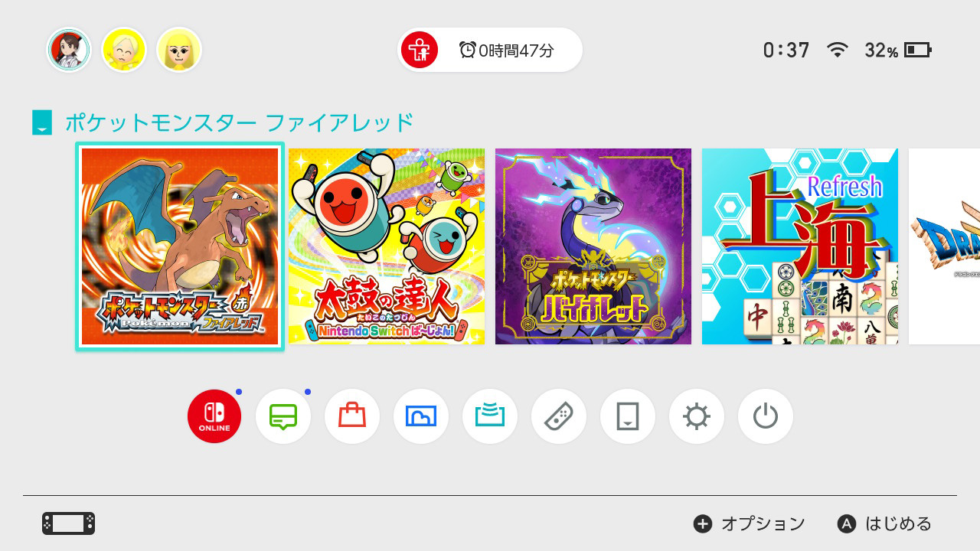Launch Pokémon FireRed game tile
This screenshot has width=980, height=551.
180,246
